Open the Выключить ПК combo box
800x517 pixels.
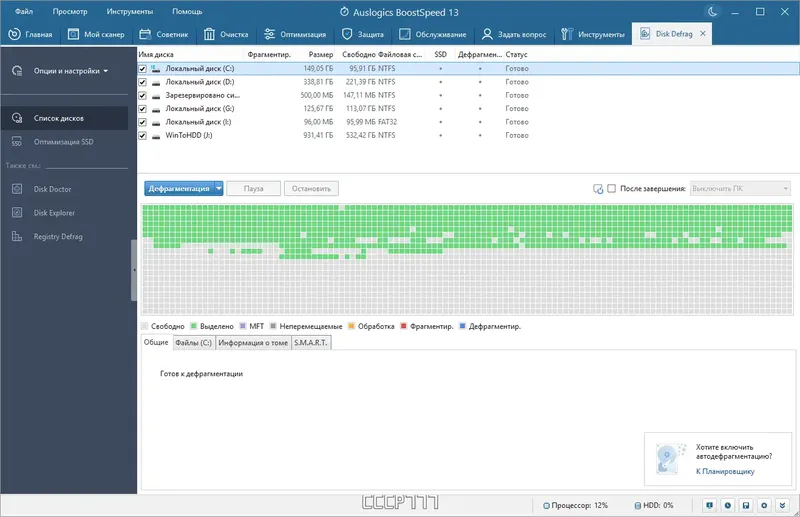[740, 188]
